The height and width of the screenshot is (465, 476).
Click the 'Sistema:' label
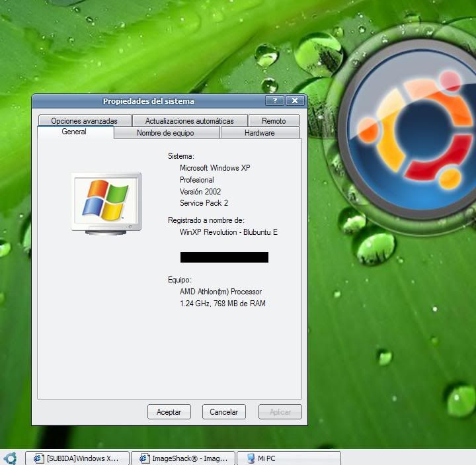[181, 156]
